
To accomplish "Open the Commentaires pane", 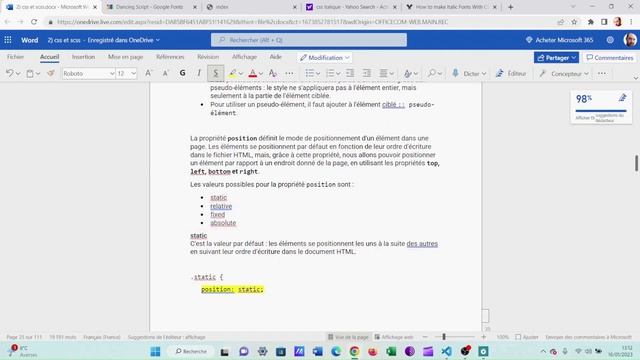I will pos(610,58).
